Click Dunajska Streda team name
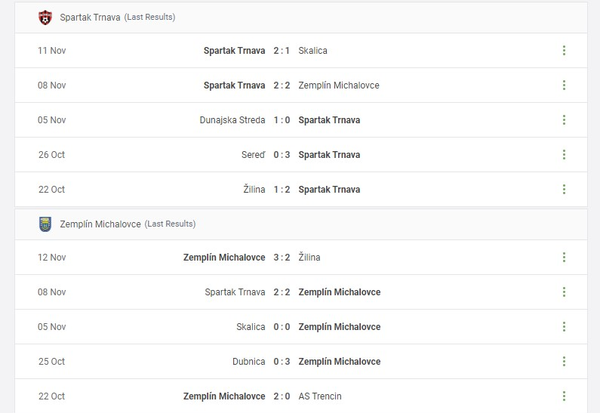Screen dimensions: 600x413 click(232, 120)
